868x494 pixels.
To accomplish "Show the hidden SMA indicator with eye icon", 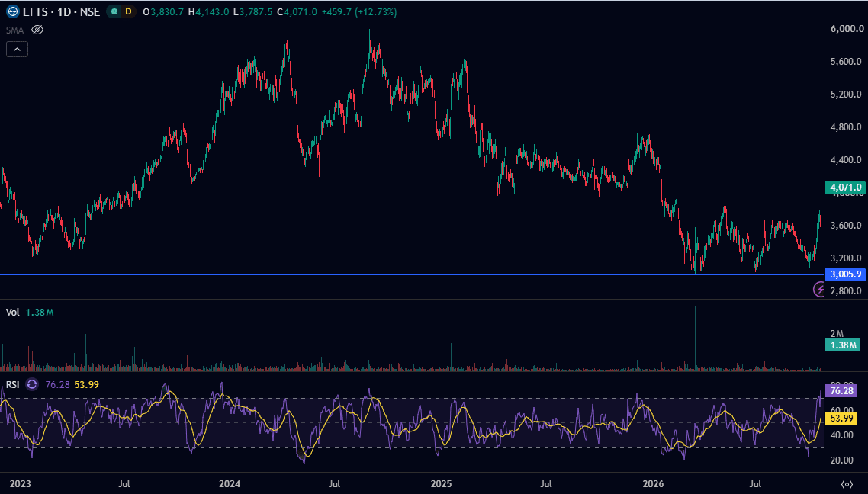I will (37, 30).
